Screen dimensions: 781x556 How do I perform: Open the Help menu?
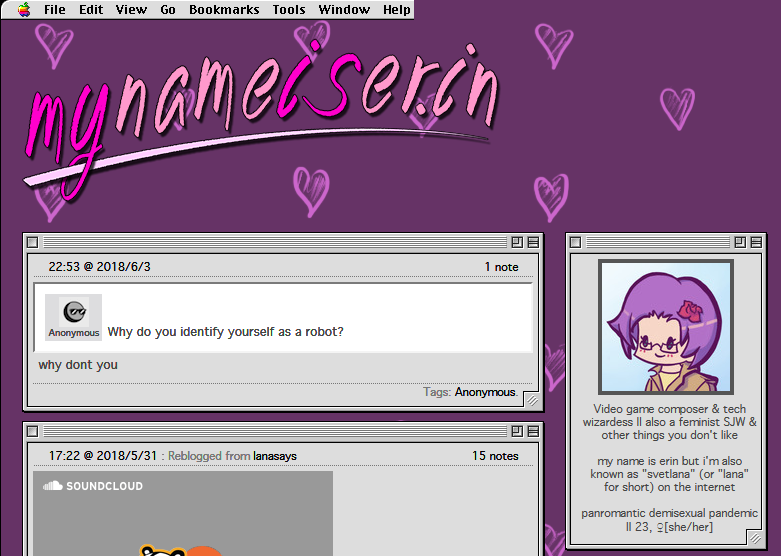(396, 9)
